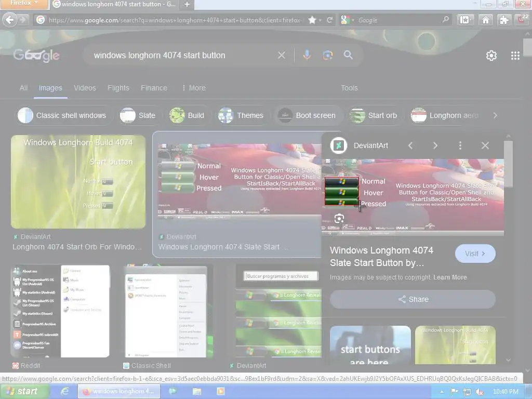This screenshot has height=399, width=532.
Task: Select the Images tab
Action: (50, 88)
